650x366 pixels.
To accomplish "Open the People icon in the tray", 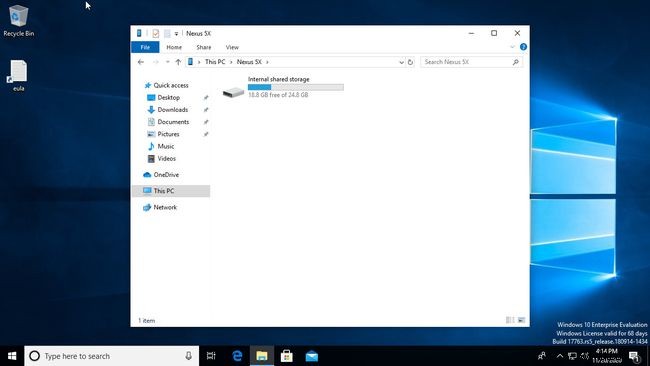I will click(x=541, y=356).
